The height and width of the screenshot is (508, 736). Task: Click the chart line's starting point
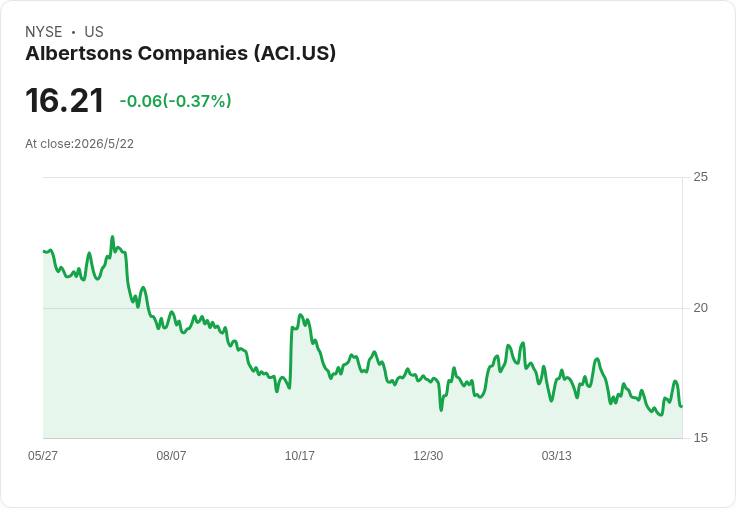pyautogui.click(x=44, y=251)
